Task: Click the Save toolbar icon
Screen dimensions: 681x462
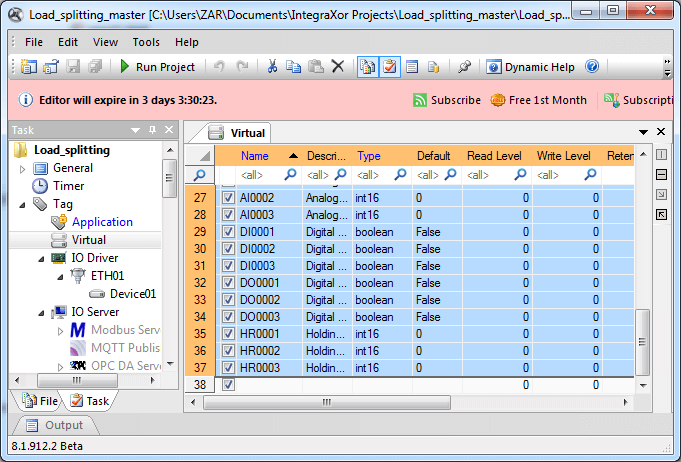Action: [x=73, y=67]
